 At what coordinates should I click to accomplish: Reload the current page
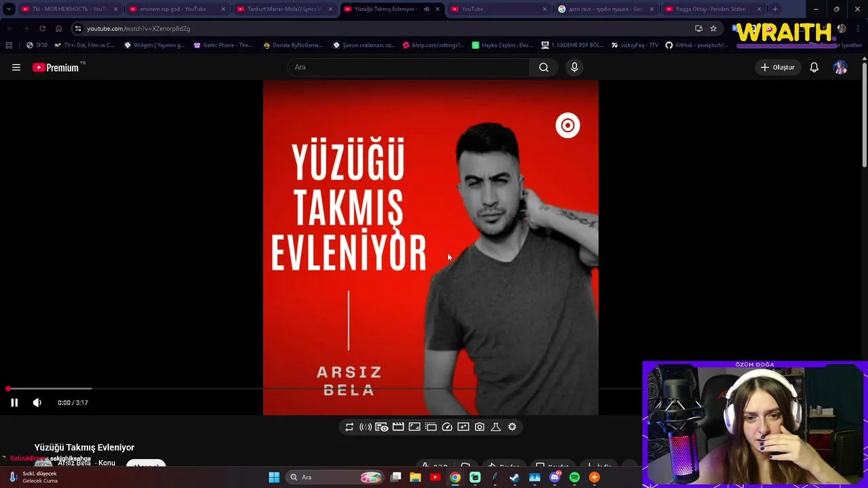(x=42, y=28)
